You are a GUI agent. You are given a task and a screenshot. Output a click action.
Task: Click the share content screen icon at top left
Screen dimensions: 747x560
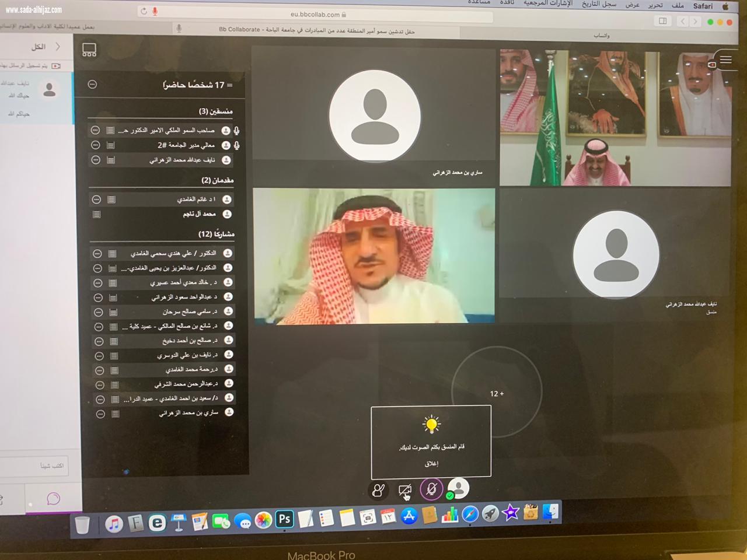point(89,50)
